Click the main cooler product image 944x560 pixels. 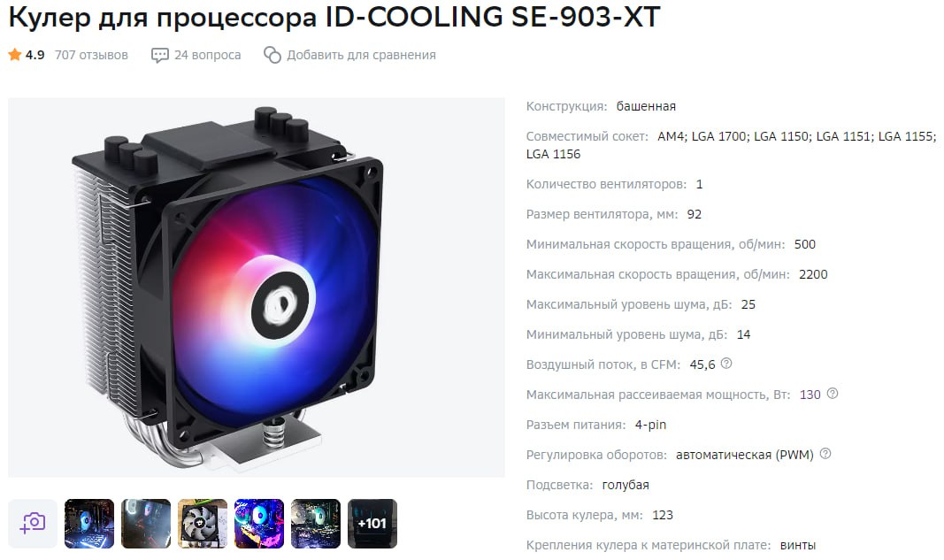[257, 288]
